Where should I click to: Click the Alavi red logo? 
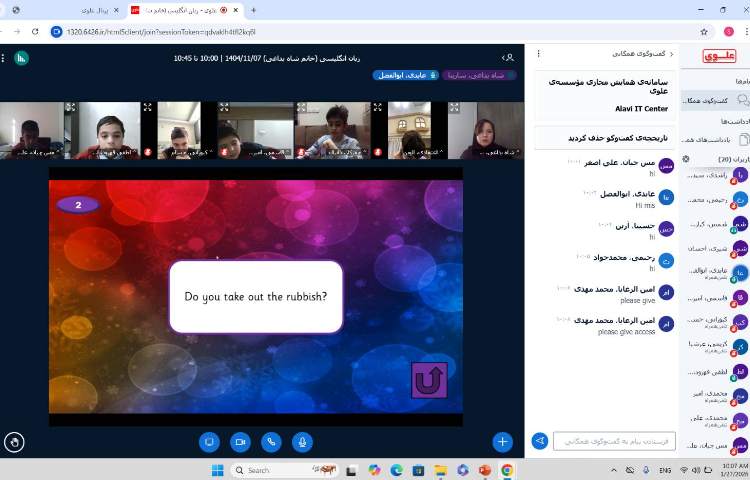pos(719,56)
